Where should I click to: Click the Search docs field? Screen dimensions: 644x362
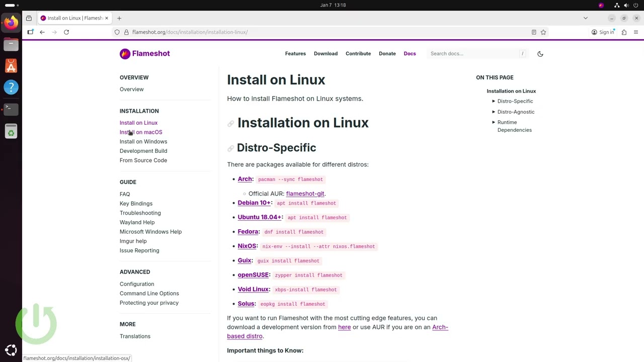[x=478, y=53]
